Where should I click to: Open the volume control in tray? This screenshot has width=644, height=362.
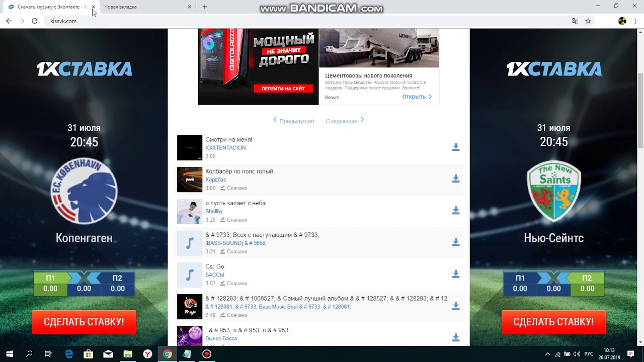tap(576, 354)
